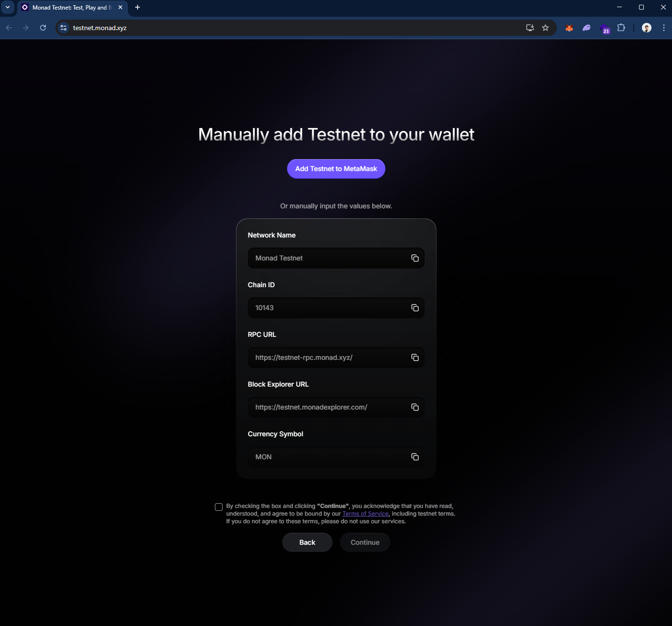Open the Terms of Service link
Screen dimensions: 672x626
point(365,514)
